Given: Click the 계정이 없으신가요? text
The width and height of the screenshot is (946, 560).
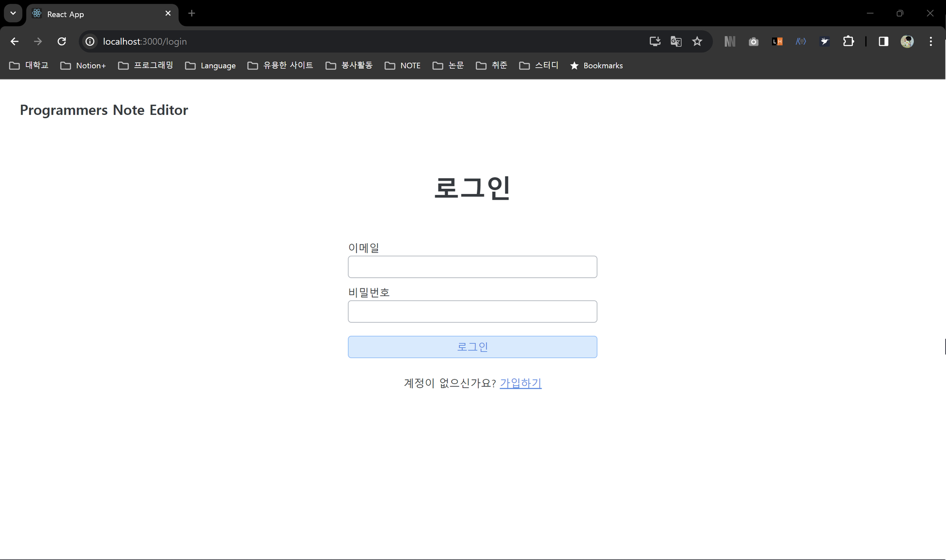Looking at the screenshot, I should coord(450,383).
